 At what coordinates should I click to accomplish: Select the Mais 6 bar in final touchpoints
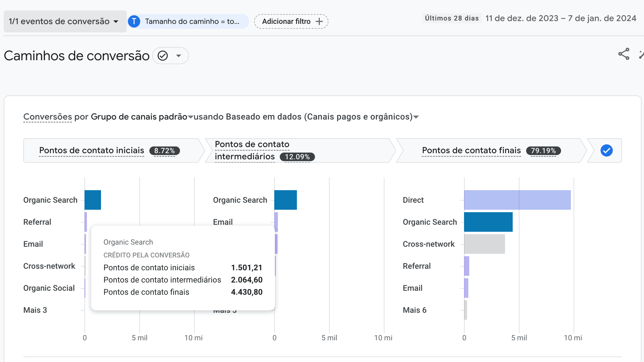click(466, 310)
